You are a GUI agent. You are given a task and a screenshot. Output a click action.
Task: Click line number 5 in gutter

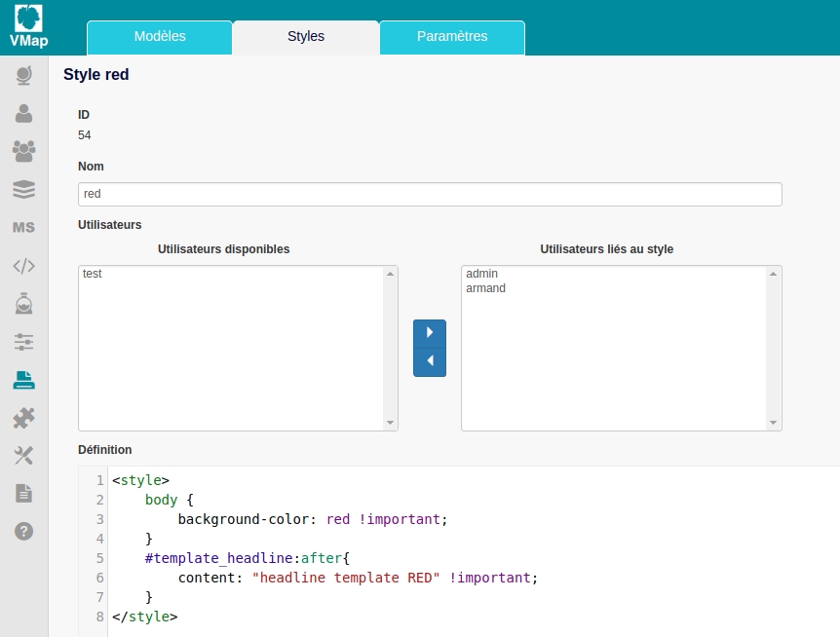(99, 558)
